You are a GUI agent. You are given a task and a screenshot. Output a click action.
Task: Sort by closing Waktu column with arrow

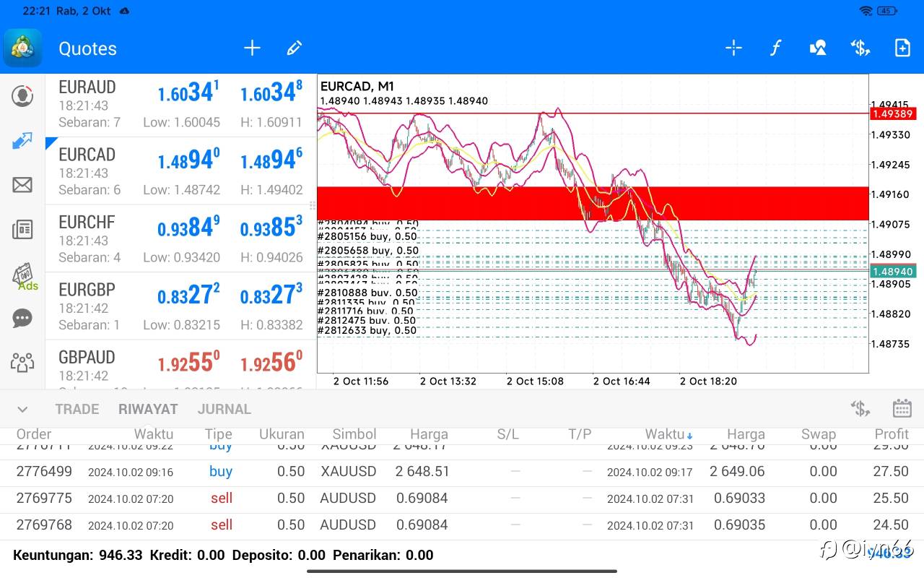(669, 434)
